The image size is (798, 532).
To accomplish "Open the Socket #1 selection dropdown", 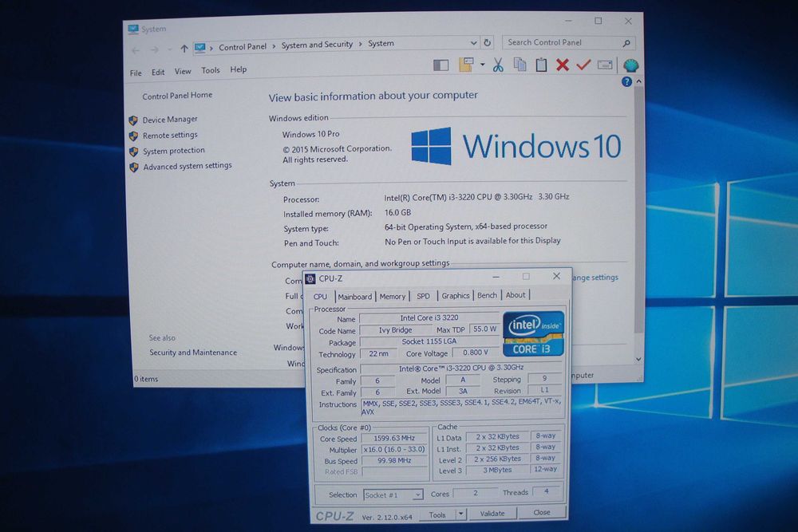I will [x=393, y=495].
